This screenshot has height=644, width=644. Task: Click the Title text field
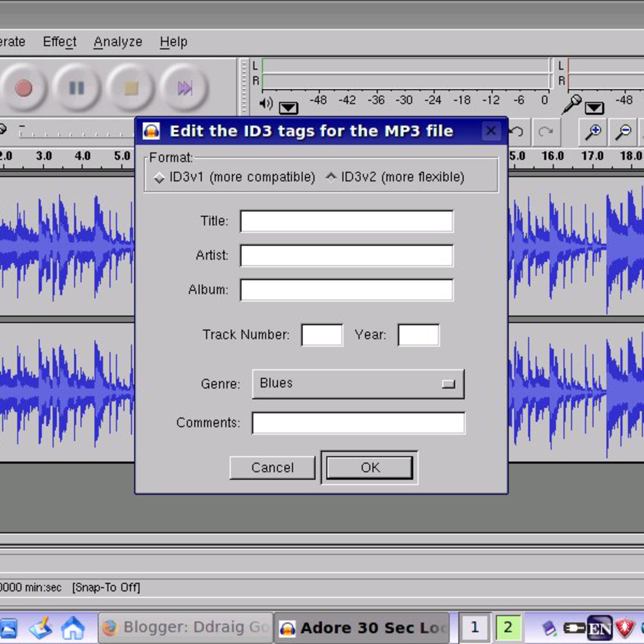tap(346, 221)
